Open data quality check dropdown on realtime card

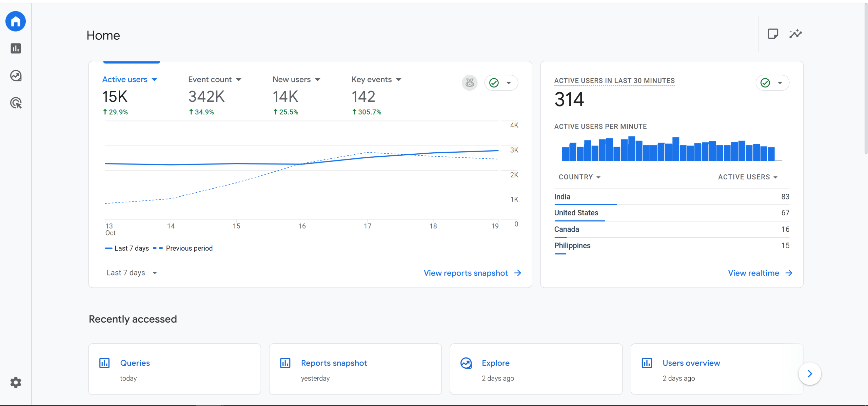772,83
